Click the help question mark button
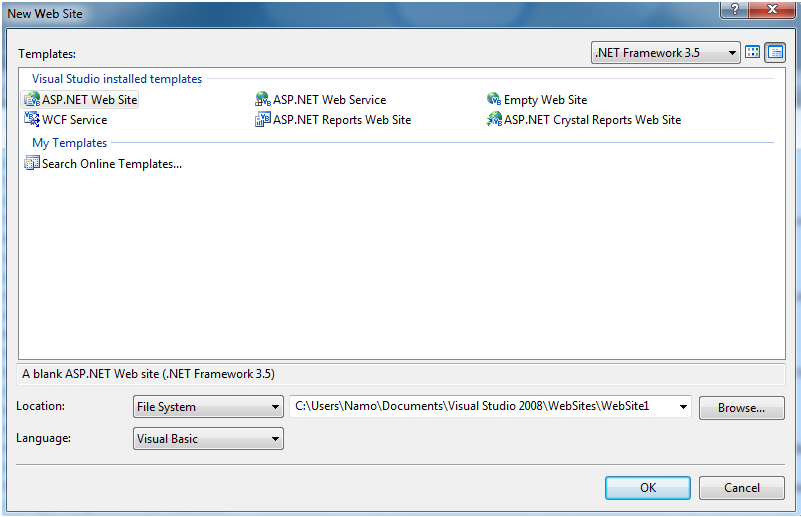801x517 pixels. 734,9
